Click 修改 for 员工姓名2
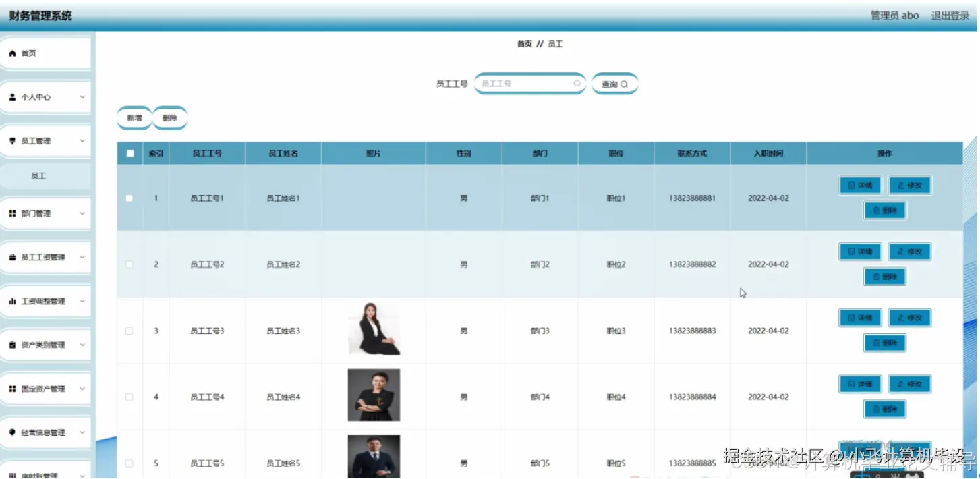The image size is (980, 479). [x=909, y=252]
